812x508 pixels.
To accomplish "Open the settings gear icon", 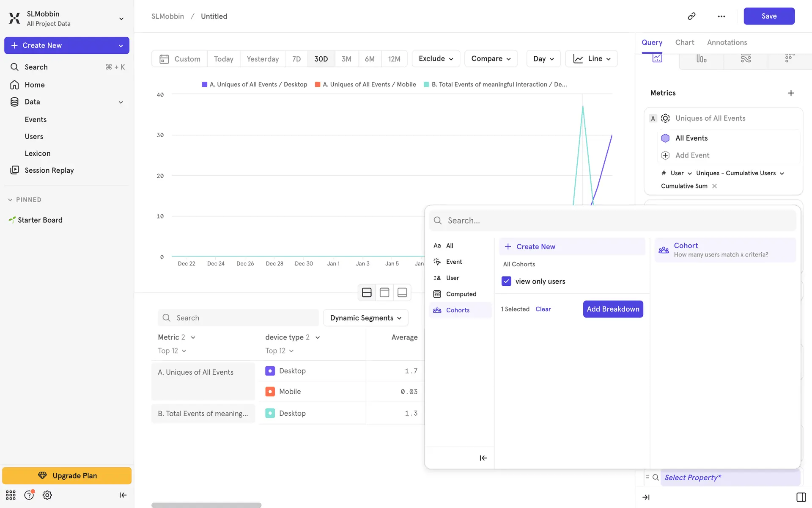I will 47,495.
